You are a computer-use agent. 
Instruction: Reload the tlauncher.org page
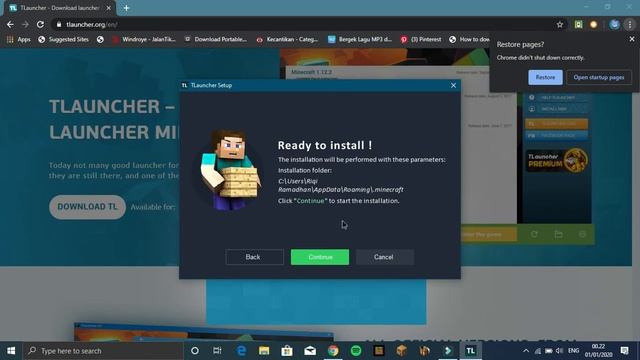40,24
